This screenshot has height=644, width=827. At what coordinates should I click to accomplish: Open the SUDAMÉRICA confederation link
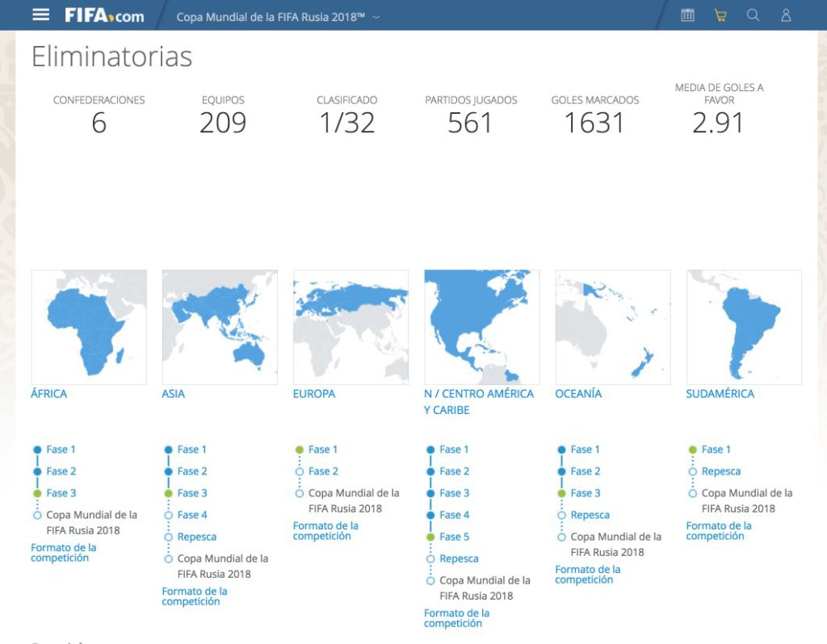click(x=720, y=394)
